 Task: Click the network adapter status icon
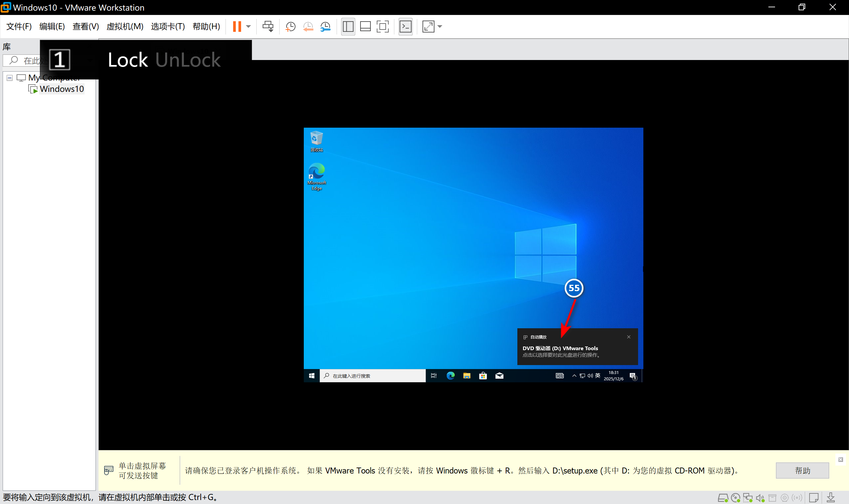[748, 498]
